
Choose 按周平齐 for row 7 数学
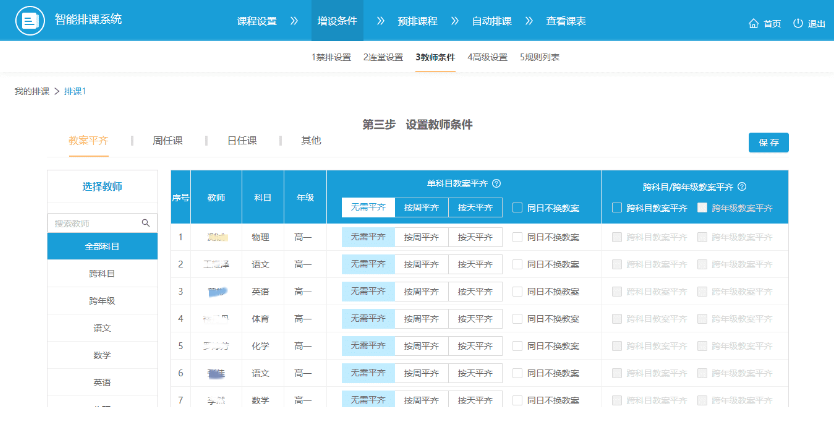point(422,400)
